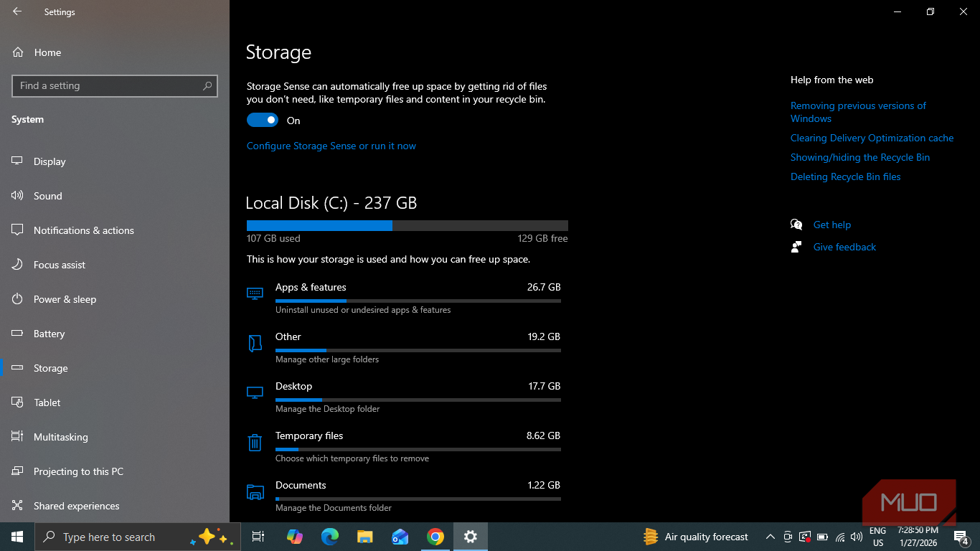
Task: Open Projecting to this PC settings
Action: (x=115, y=471)
